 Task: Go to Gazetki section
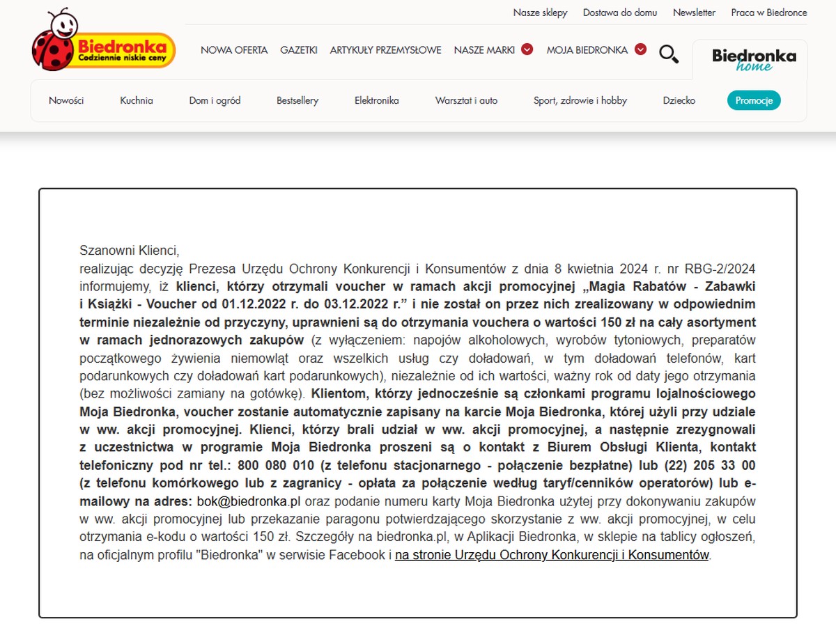[x=299, y=50]
